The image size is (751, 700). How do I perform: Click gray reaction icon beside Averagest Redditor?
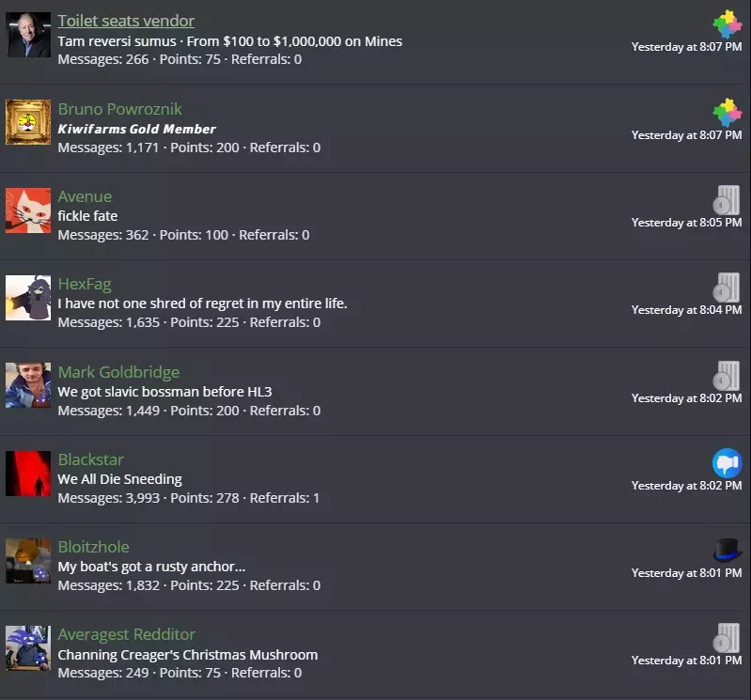pyautogui.click(x=727, y=638)
